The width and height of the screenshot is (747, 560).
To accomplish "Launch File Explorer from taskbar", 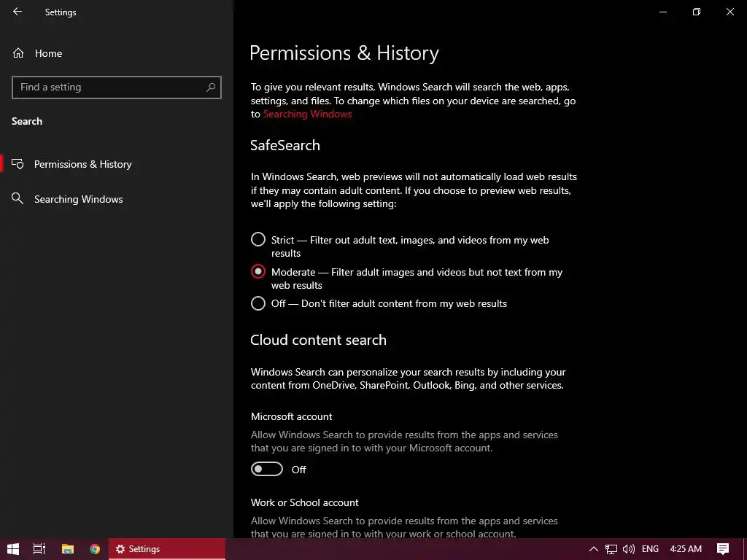I will [67, 549].
